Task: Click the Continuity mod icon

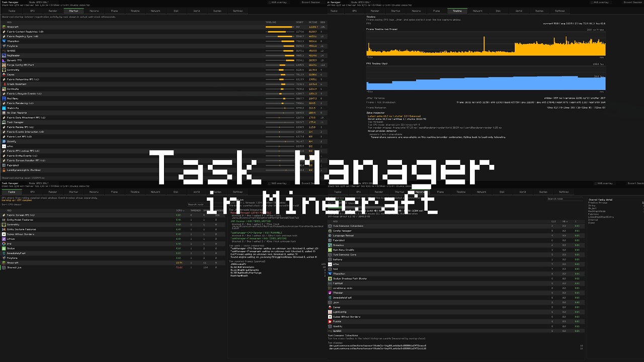Action: click(x=4, y=89)
